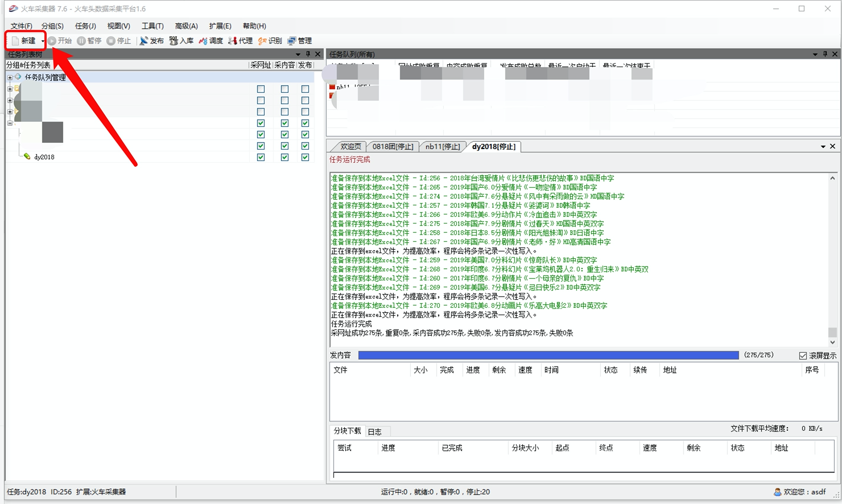Switch to the nb11[停止] tab
842x504 pixels.
(x=442, y=147)
